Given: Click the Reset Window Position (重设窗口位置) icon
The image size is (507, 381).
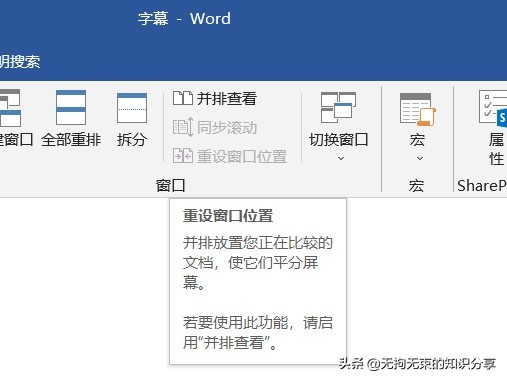Looking at the screenshot, I should tap(183, 156).
